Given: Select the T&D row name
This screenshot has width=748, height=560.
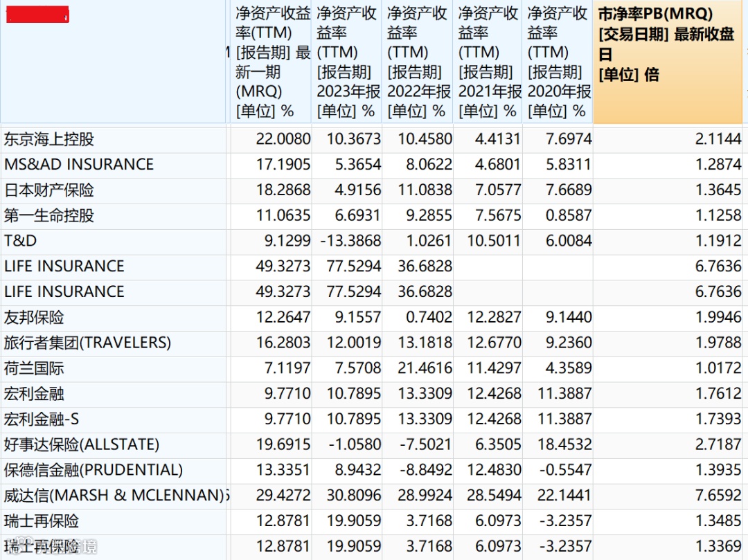Looking at the screenshot, I should pyautogui.click(x=21, y=241).
